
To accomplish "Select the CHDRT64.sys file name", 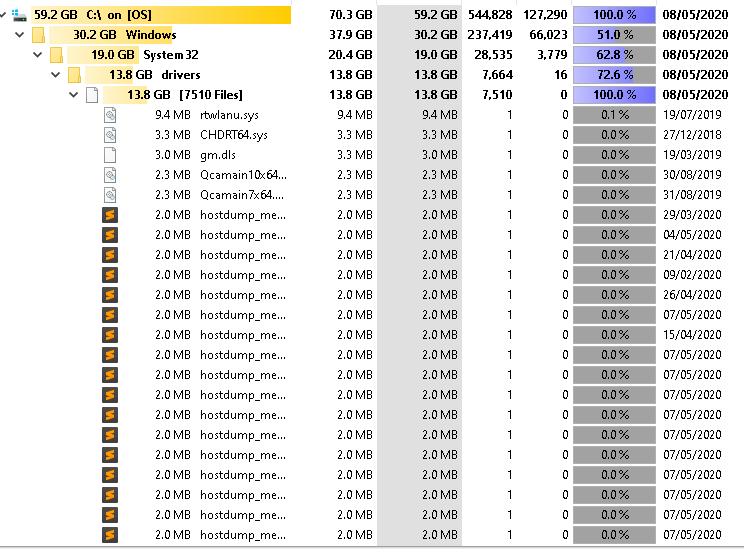I will (x=234, y=135).
